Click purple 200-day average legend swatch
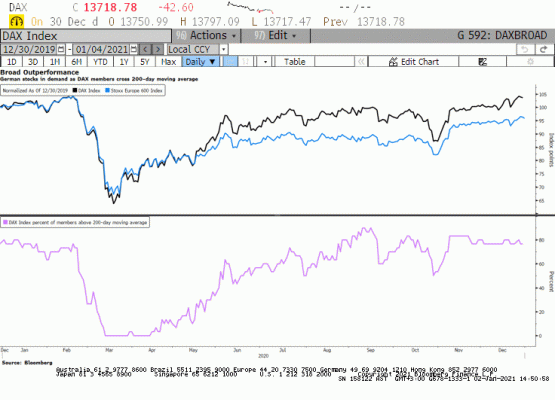 point(5,223)
